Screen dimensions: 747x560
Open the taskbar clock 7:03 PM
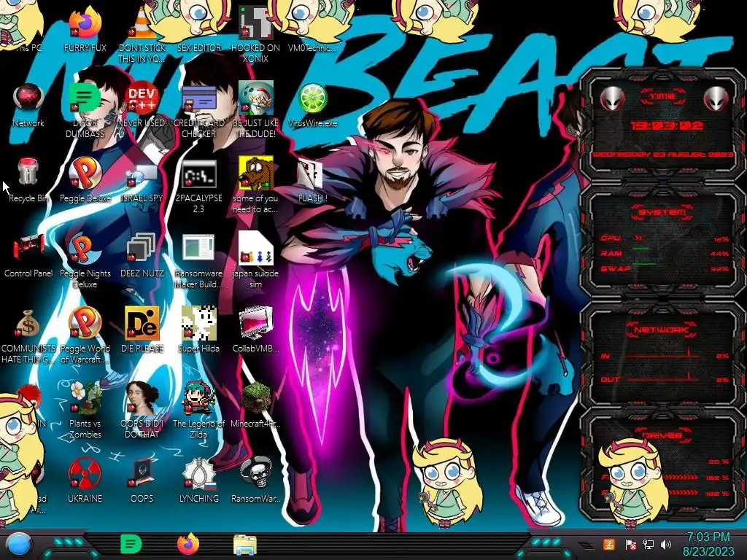coord(708,544)
